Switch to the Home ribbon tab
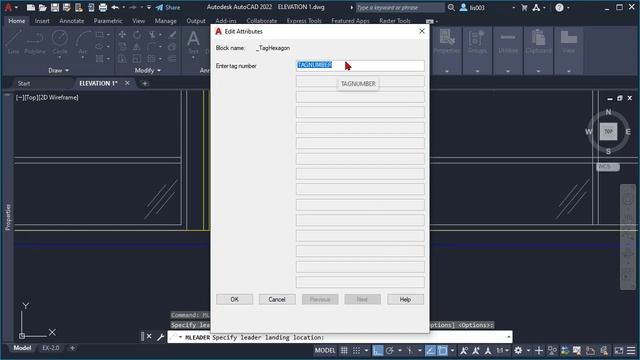The width and height of the screenshot is (640, 360). 17,20
